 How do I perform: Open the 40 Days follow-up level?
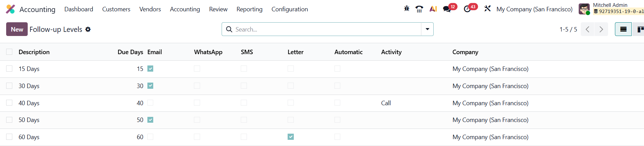tap(29, 103)
